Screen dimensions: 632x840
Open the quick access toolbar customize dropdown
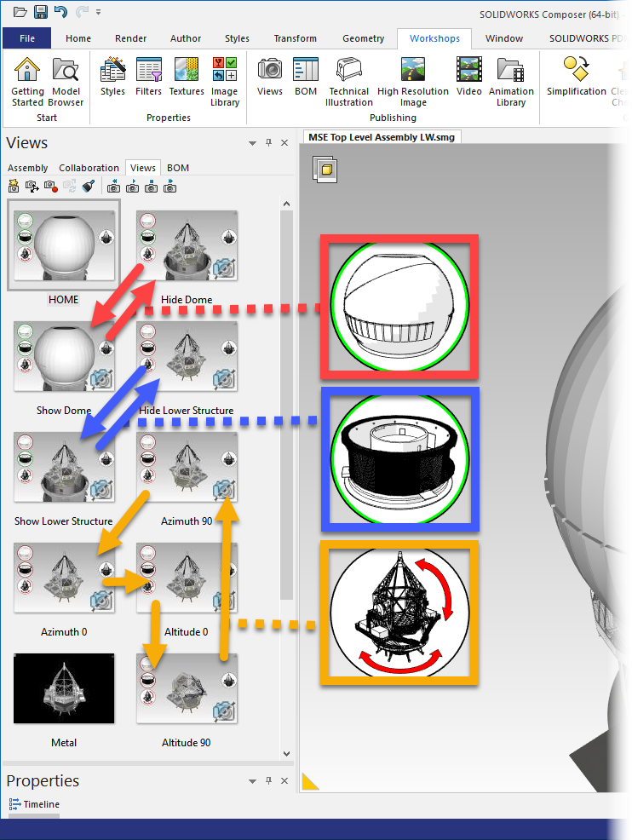point(99,12)
